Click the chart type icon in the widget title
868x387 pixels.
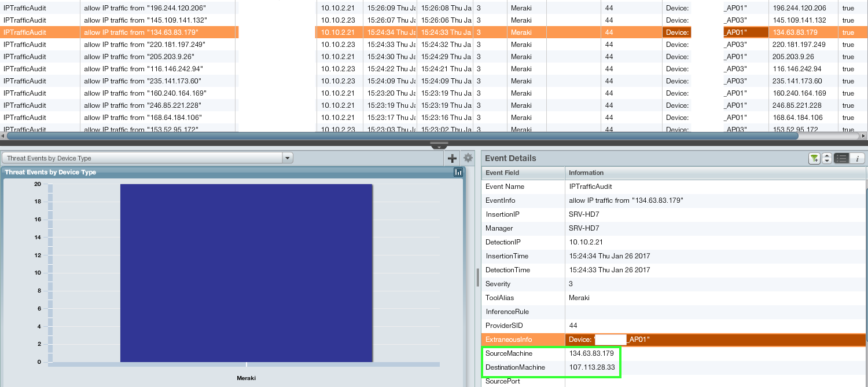[x=458, y=172]
